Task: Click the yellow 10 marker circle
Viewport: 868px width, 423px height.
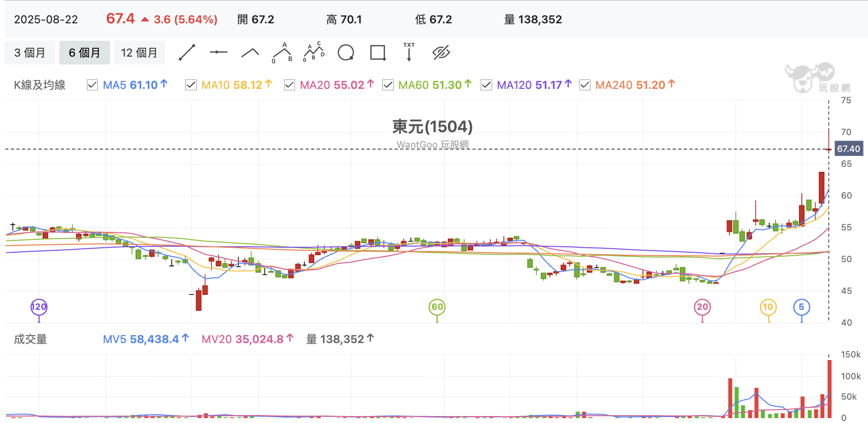Action: [x=768, y=307]
